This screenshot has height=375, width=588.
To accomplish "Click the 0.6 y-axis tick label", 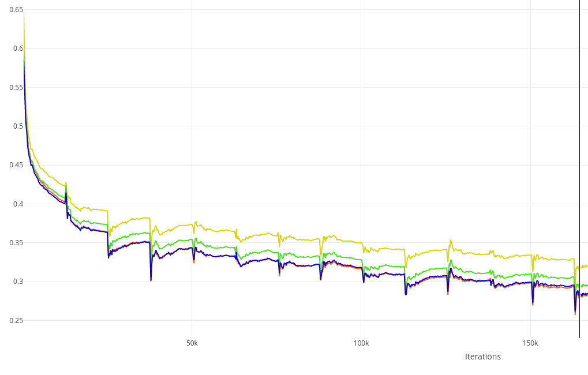I will click(x=18, y=48).
